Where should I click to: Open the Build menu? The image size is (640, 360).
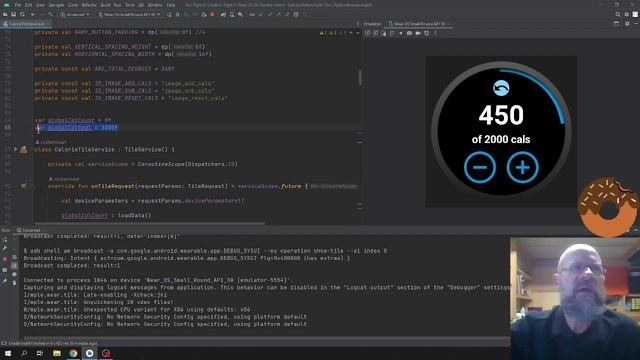(105, 5)
